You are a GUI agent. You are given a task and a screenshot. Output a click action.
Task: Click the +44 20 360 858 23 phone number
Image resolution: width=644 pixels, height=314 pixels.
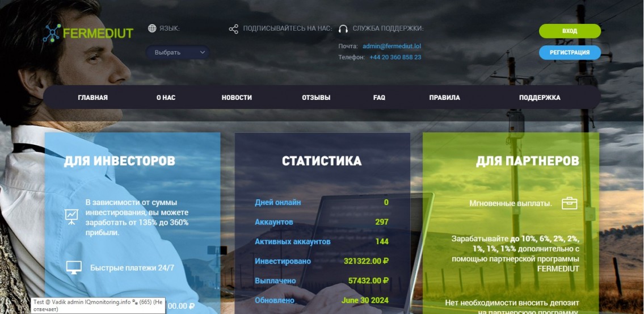tap(395, 57)
